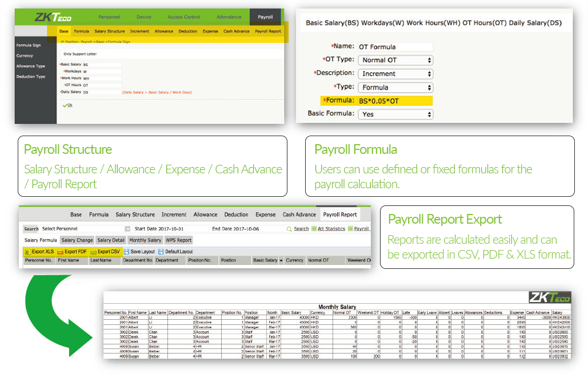Viewport: 588px width, 381px height.
Task: Expand the Description dropdown showing Increment
Action: (x=395, y=74)
